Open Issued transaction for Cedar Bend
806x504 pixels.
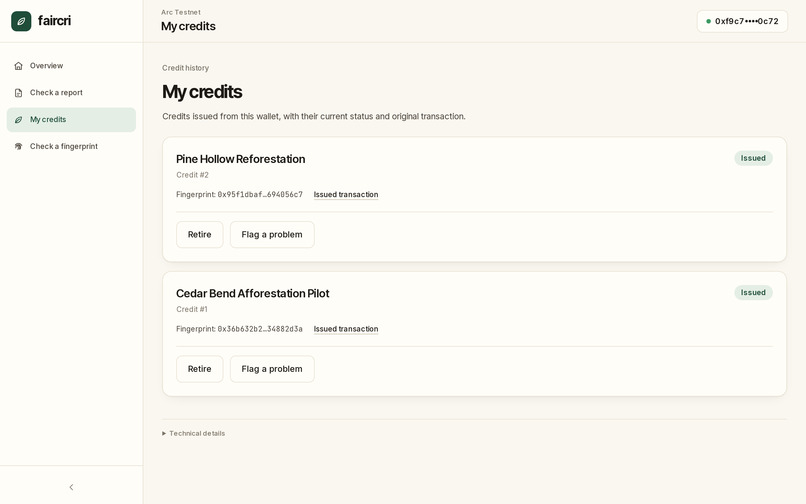(x=346, y=329)
